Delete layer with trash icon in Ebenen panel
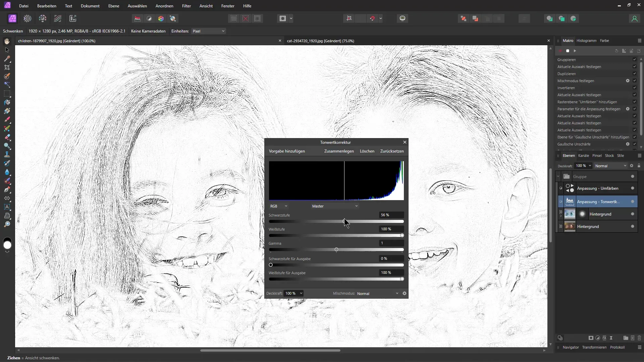This screenshot has width=644, height=362. 639,338
